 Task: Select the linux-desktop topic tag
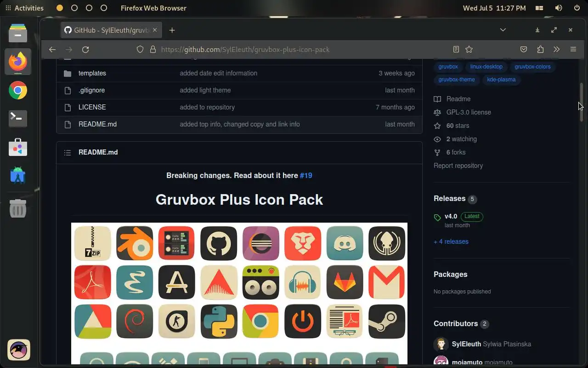pos(486,67)
